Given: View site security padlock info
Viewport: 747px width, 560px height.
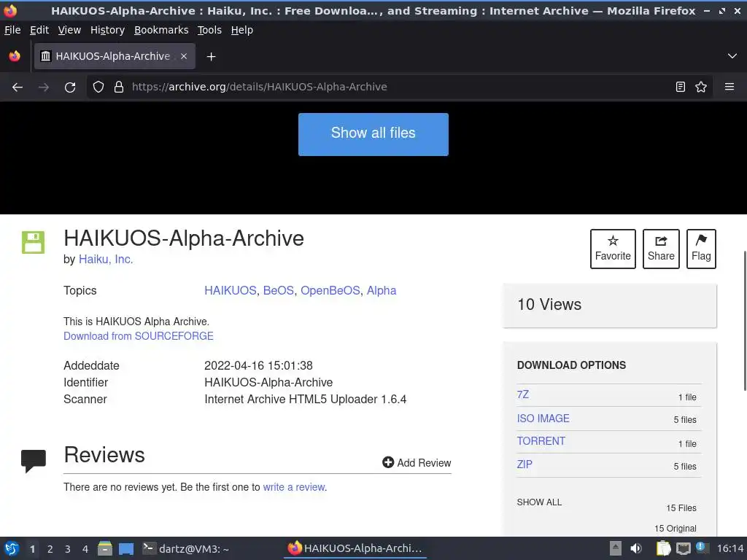Looking at the screenshot, I should (x=119, y=87).
